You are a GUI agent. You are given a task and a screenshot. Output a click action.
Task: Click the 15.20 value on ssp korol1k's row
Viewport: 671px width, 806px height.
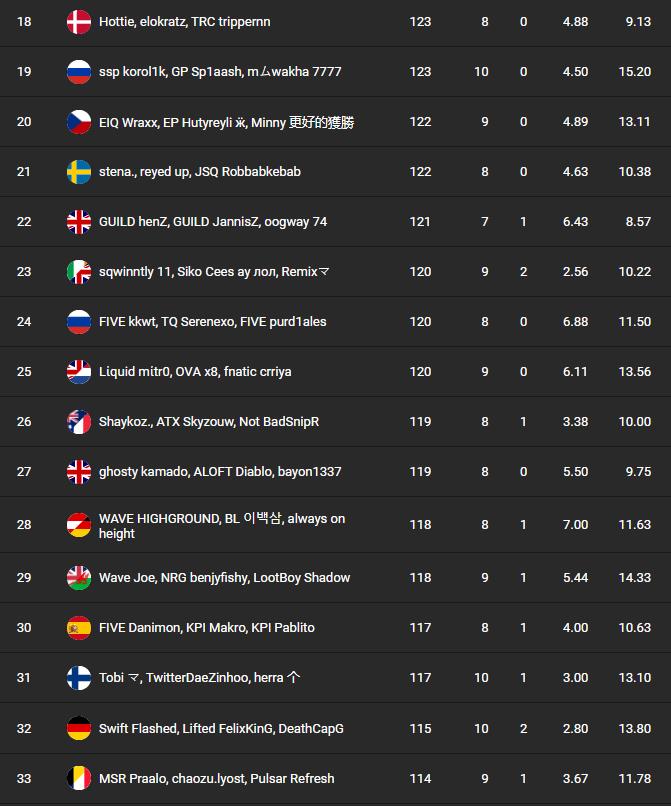pyautogui.click(x=634, y=71)
